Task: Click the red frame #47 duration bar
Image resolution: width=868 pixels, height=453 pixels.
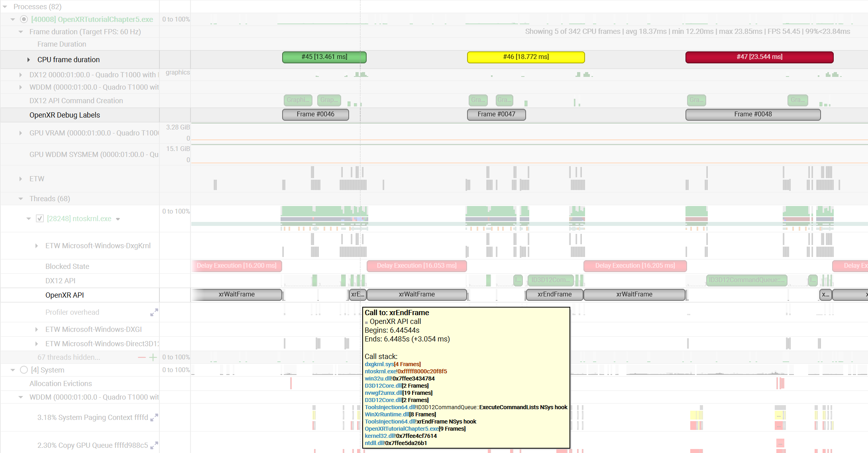Action: (x=759, y=57)
